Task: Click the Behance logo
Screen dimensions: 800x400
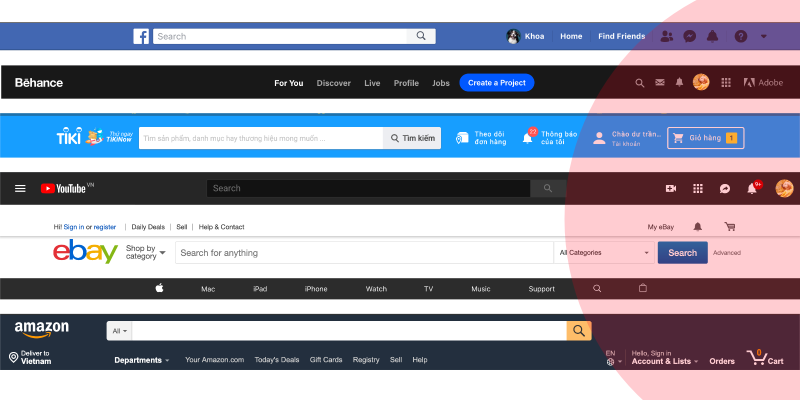Action: [x=39, y=83]
